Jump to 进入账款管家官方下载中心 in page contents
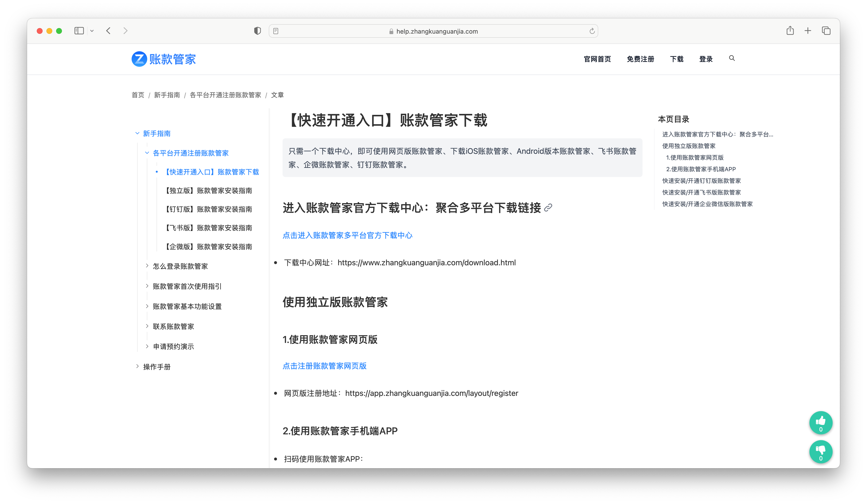 tap(718, 134)
